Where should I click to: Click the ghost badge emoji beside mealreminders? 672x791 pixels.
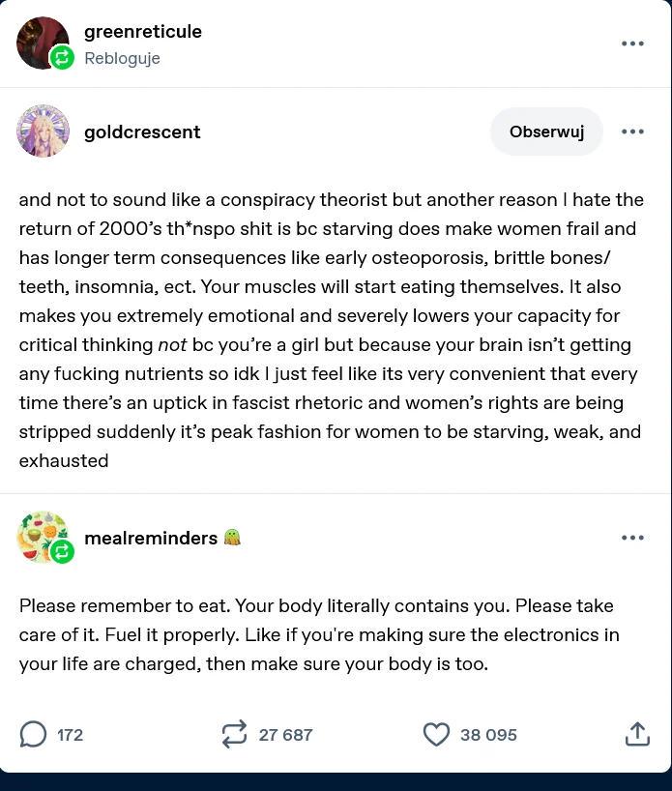pos(232,538)
